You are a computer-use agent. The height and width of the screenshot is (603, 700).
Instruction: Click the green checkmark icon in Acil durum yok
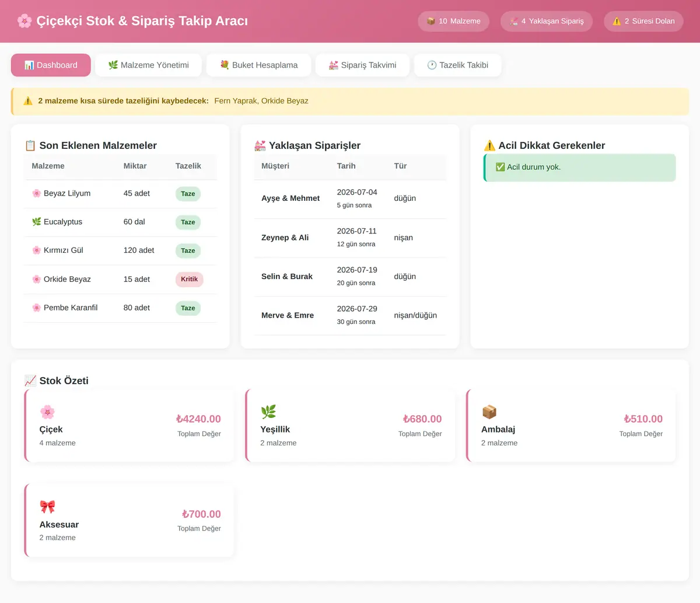pos(501,167)
